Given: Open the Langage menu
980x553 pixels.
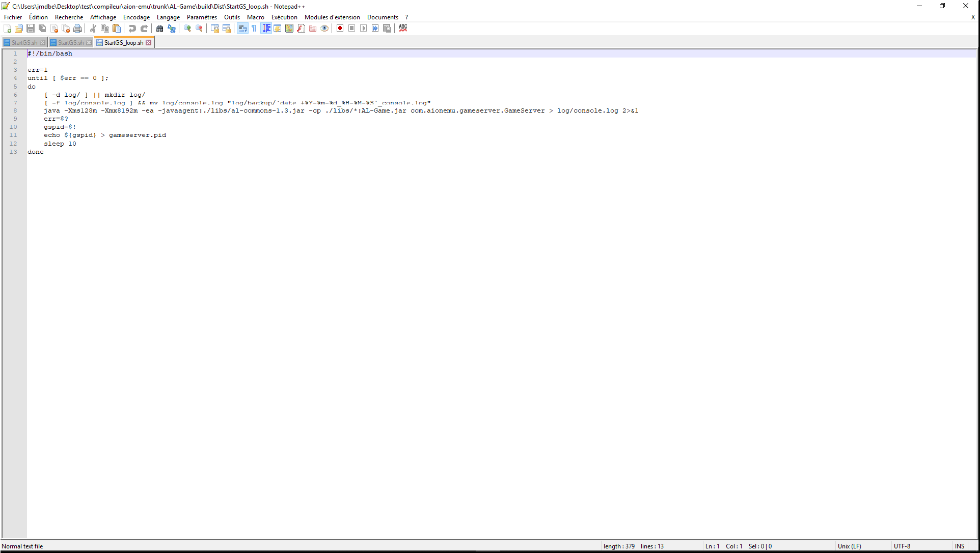Looking at the screenshot, I should [168, 17].
